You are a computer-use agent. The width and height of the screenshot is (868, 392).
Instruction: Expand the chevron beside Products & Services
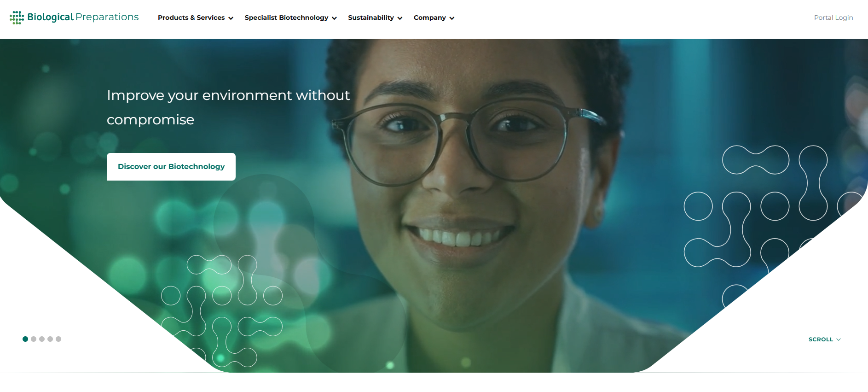pos(231,18)
